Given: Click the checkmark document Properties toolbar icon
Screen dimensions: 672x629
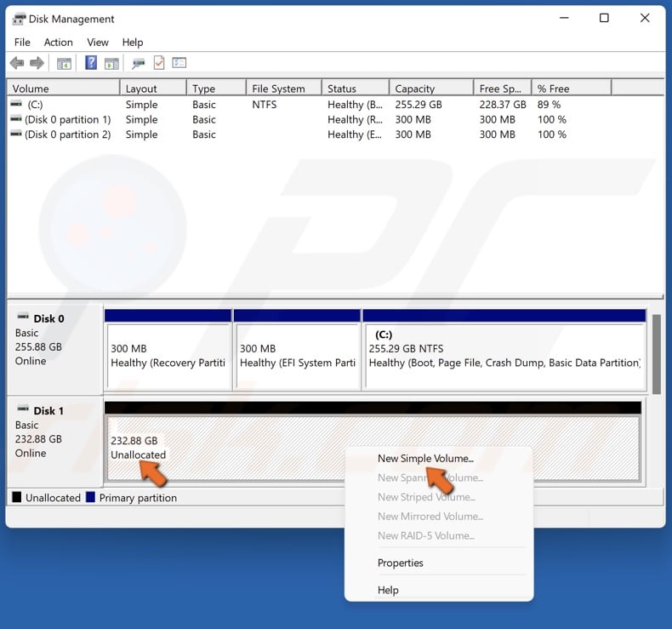Looking at the screenshot, I should tap(159, 63).
